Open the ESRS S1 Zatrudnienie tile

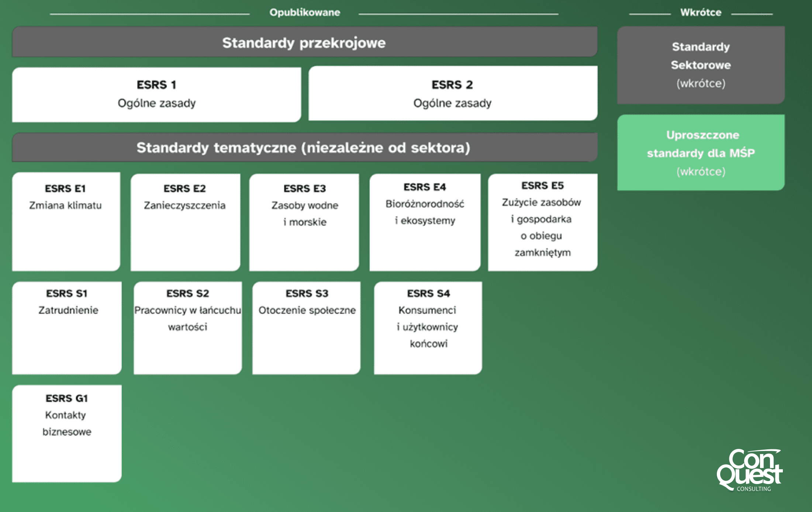tap(67, 328)
